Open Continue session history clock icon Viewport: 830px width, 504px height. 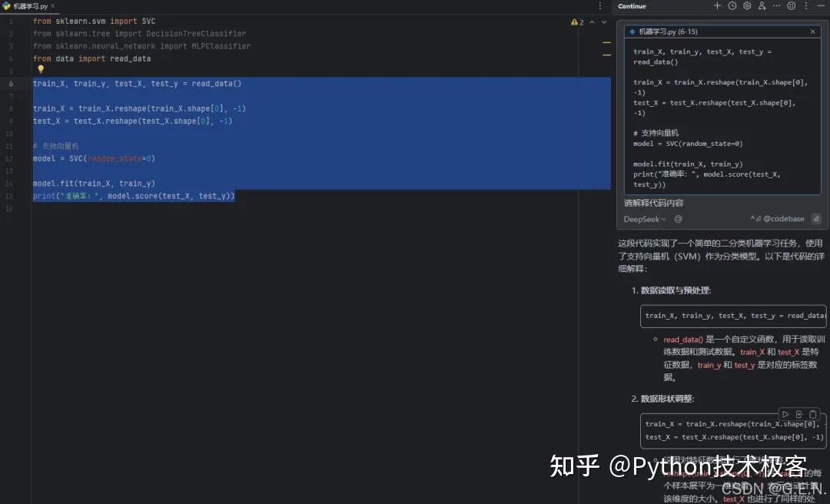point(732,6)
